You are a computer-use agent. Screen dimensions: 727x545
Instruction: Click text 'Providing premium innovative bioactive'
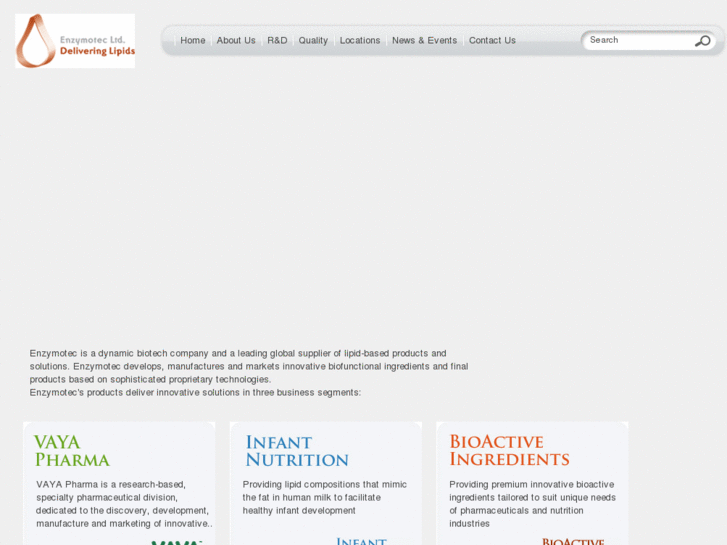(531, 484)
